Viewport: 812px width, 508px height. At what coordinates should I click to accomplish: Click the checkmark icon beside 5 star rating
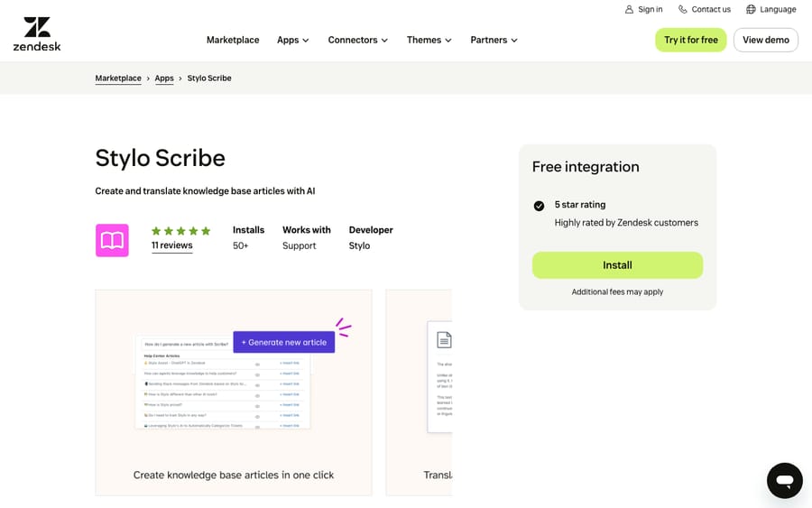(539, 206)
